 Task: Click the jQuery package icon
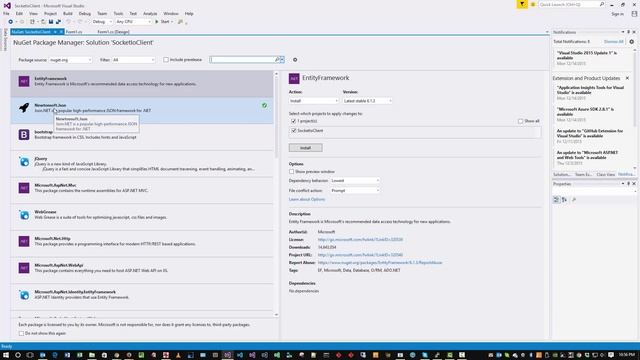click(24, 161)
